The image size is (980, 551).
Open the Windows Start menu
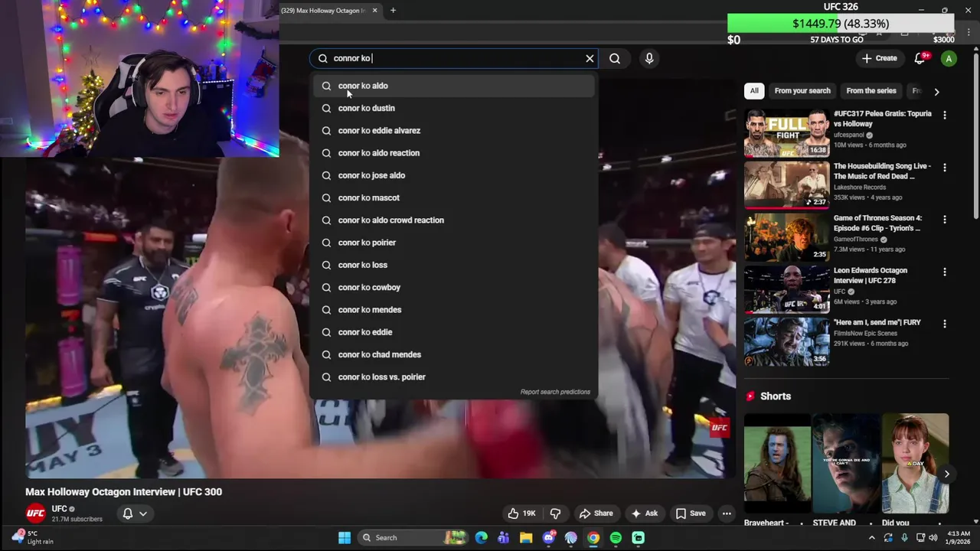(x=345, y=538)
